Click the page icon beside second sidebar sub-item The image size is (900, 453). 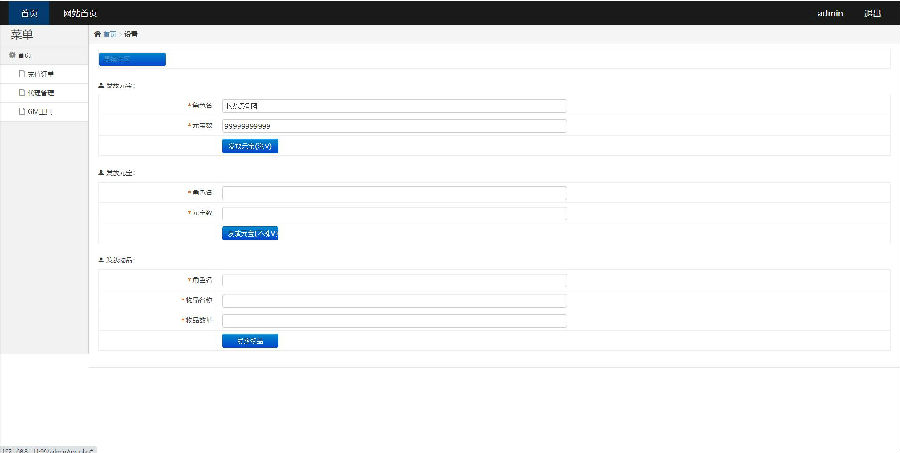(22, 92)
